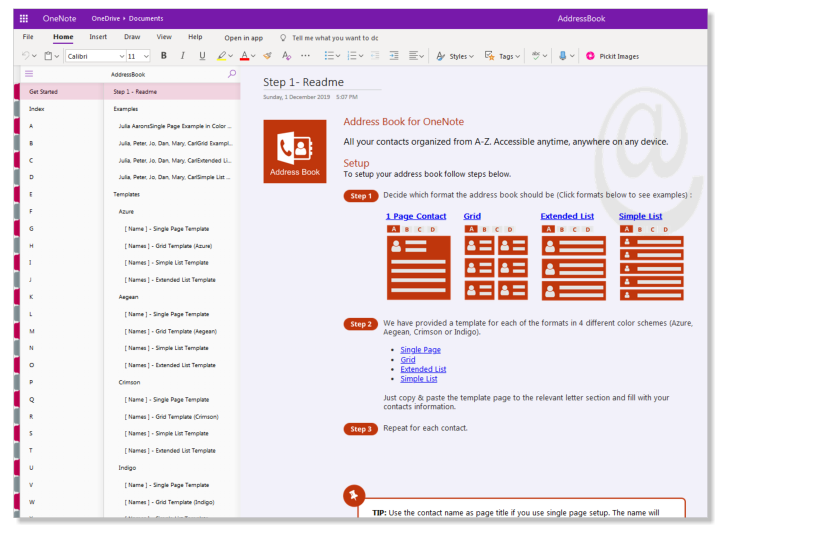Viewport: 820px width, 560px height.
Task: Toggle the navigation pane hamburger icon
Action: pyautogui.click(x=29, y=74)
